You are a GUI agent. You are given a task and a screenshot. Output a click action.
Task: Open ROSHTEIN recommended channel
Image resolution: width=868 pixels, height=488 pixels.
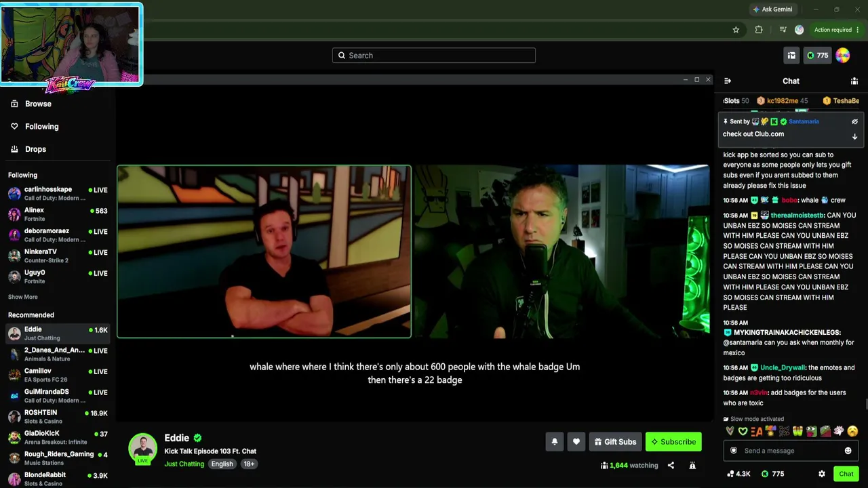click(x=58, y=417)
